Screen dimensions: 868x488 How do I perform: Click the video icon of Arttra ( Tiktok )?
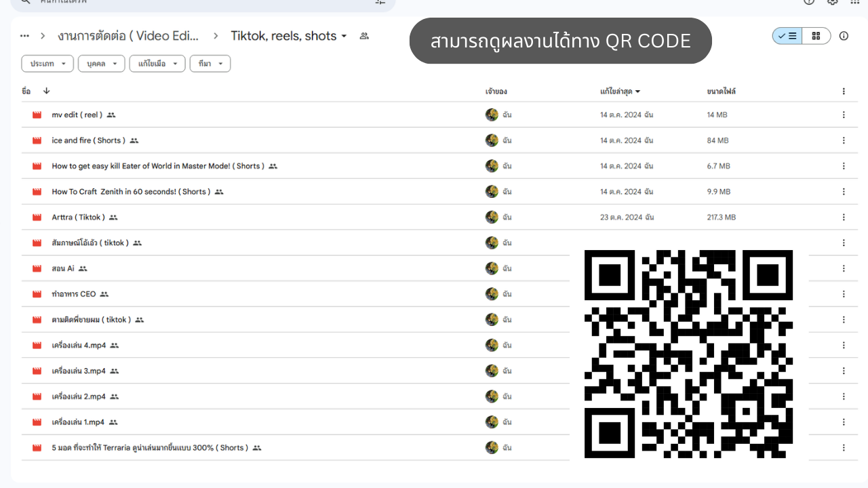tap(37, 218)
